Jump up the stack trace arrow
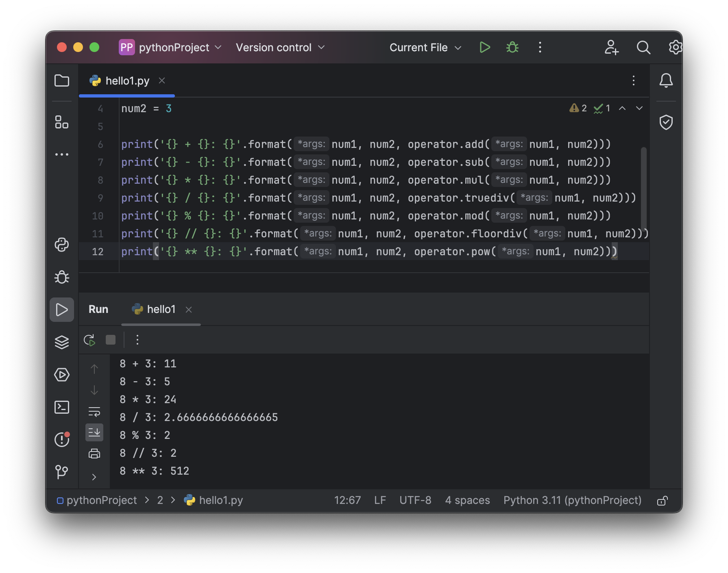 click(94, 369)
